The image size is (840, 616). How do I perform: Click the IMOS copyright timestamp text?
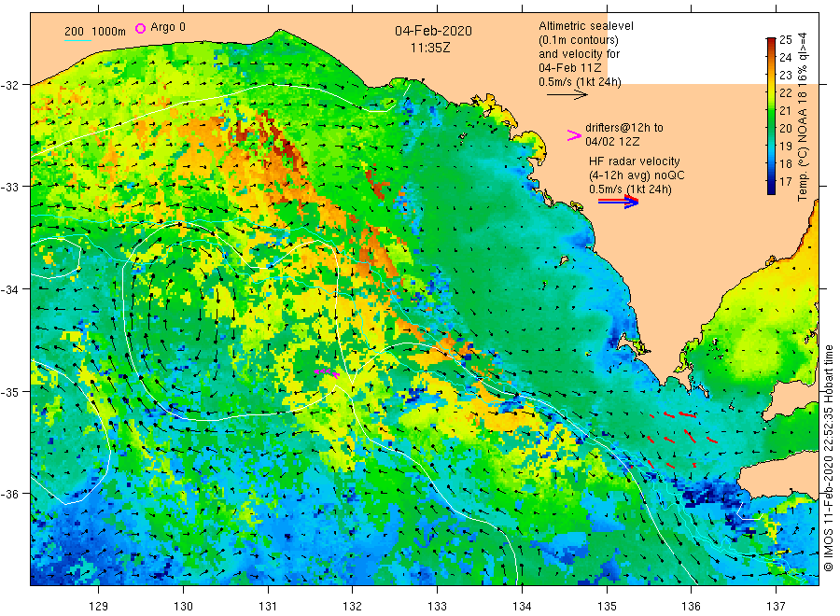(828, 458)
